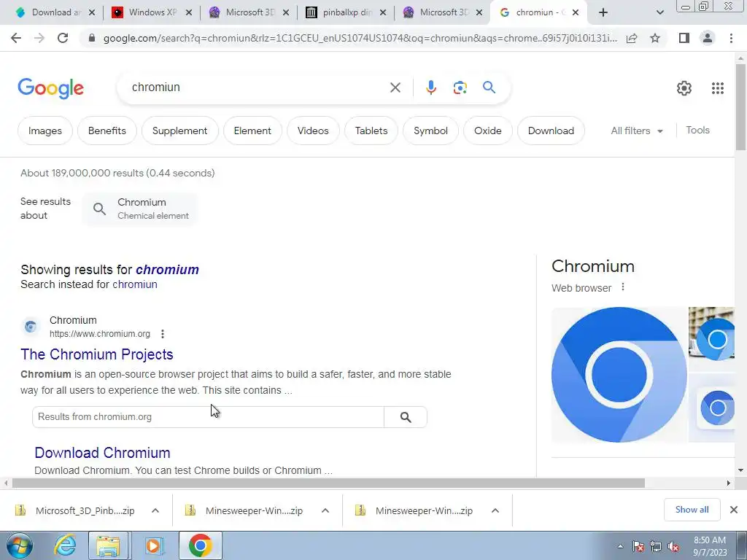Follow the corrected chromium spelling link

pyautogui.click(x=167, y=270)
